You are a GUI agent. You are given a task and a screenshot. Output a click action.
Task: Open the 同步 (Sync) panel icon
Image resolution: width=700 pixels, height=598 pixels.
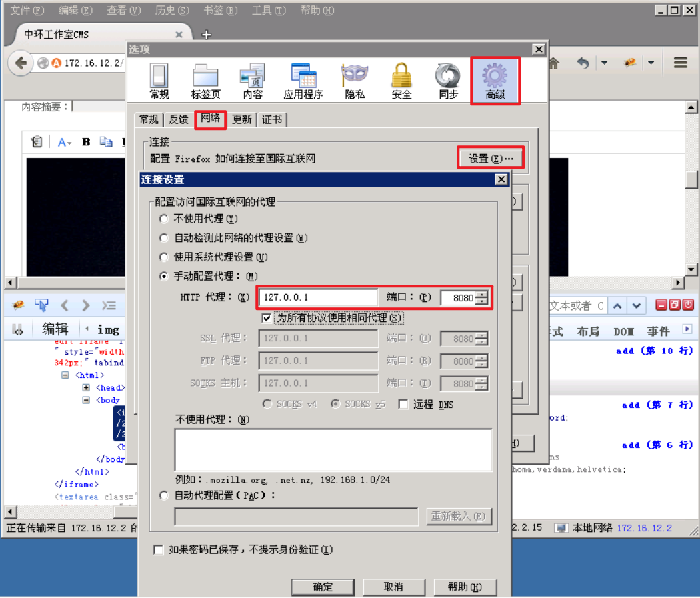447,75
